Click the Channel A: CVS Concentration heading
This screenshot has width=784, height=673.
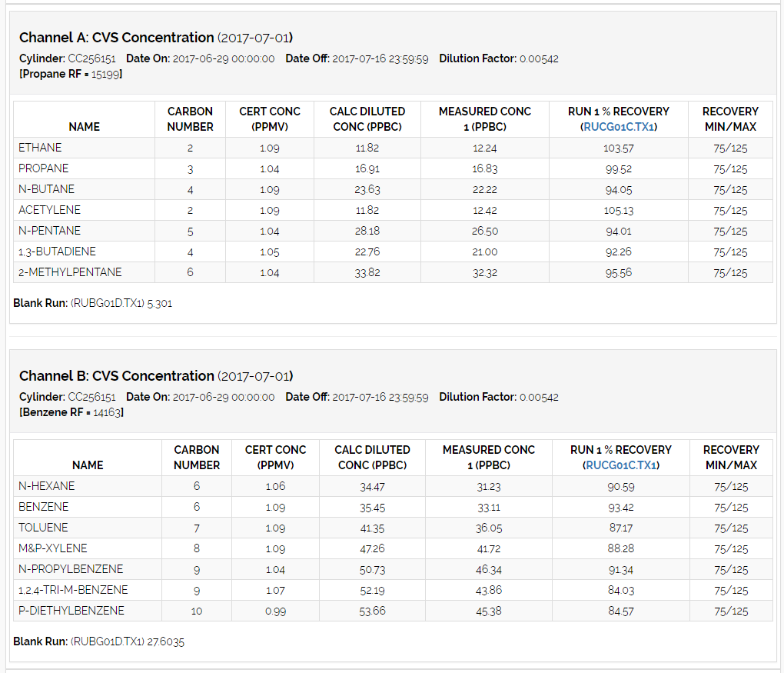click(x=116, y=38)
